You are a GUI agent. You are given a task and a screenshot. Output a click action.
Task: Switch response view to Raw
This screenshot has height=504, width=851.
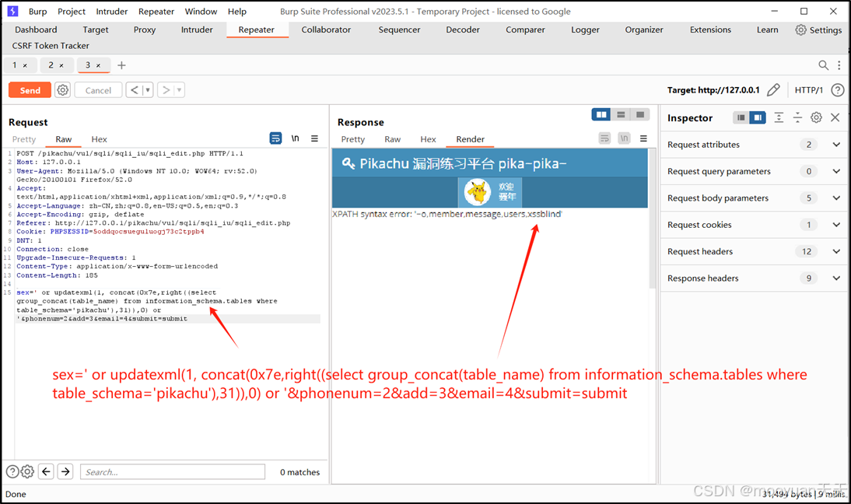tap(392, 139)
